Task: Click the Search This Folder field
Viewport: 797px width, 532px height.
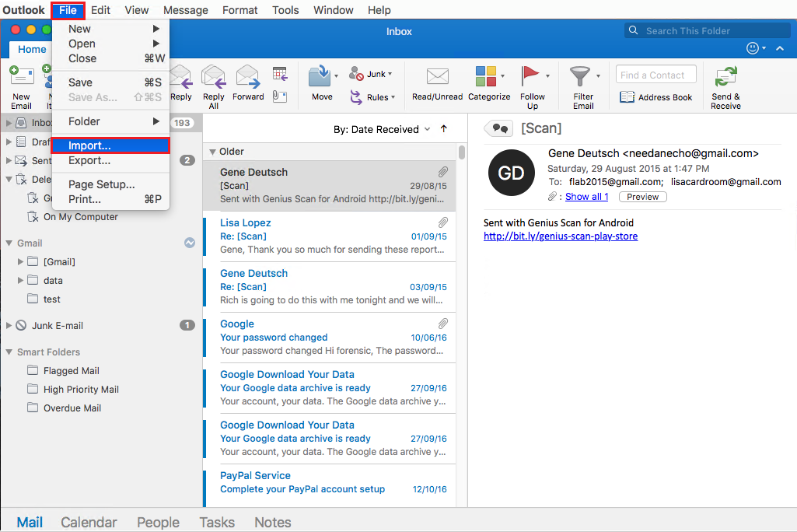Action: pyautogui.click(x=708, y=30)
